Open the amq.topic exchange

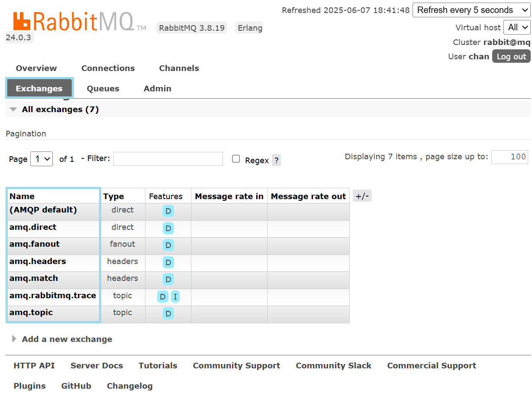coord(31,313)
